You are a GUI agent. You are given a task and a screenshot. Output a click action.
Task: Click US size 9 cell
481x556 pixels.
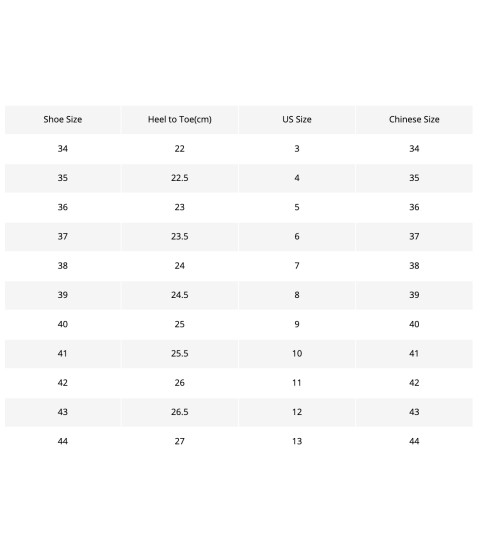click(x=297, y=324)
